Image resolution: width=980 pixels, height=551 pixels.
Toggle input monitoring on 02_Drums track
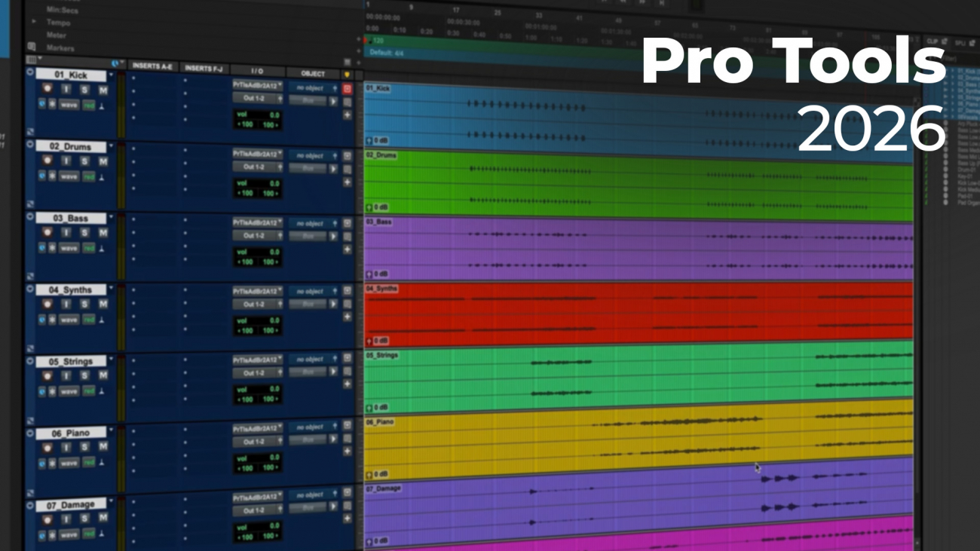(x=66, y=161)
